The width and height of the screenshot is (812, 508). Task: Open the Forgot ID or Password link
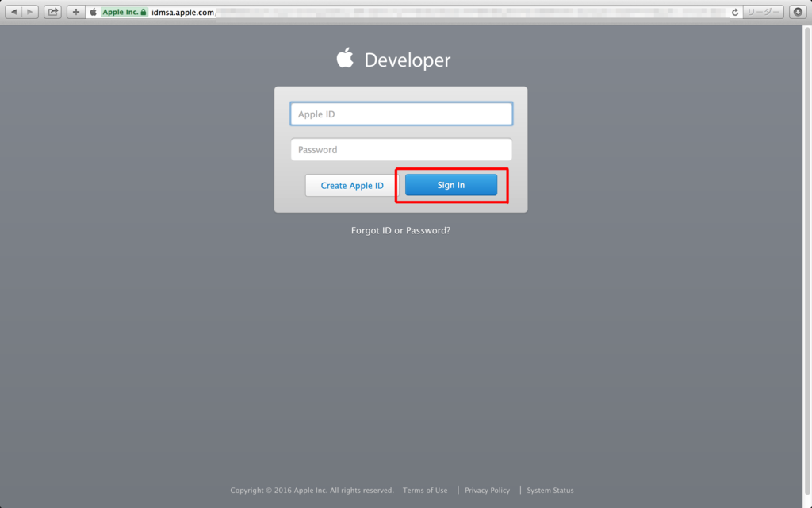coord(400,231)
